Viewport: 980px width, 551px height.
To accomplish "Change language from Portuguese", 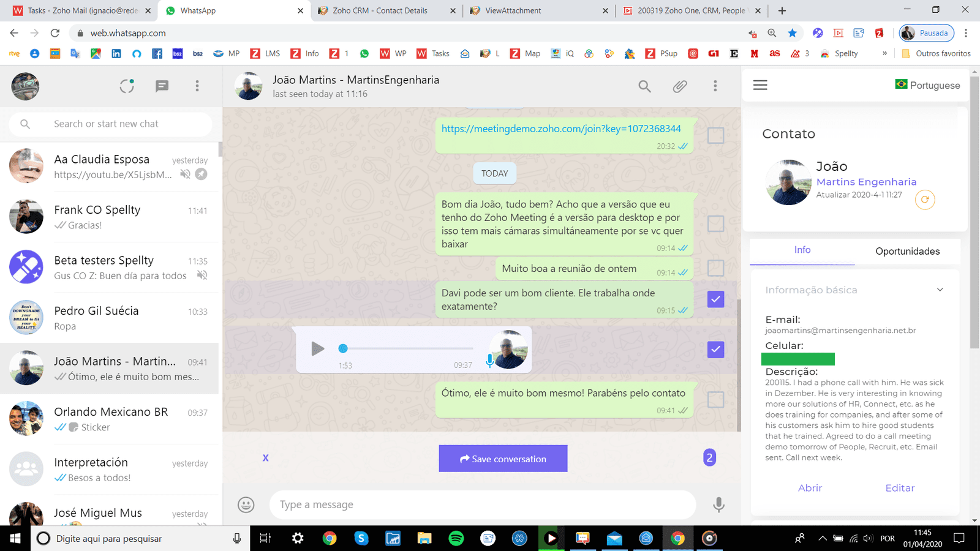I will pos(927,85).
